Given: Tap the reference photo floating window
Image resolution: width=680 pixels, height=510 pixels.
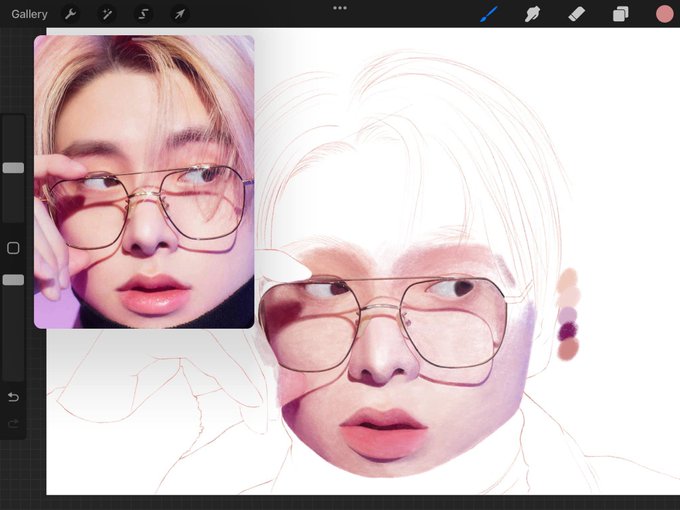Looking at the screenshot, I should tap(144, 182).
